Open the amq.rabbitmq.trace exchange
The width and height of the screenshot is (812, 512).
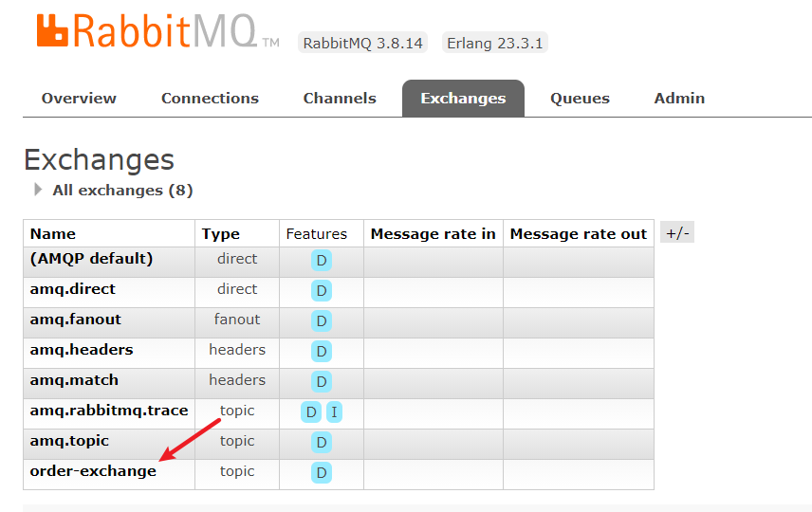pos(109,411)
